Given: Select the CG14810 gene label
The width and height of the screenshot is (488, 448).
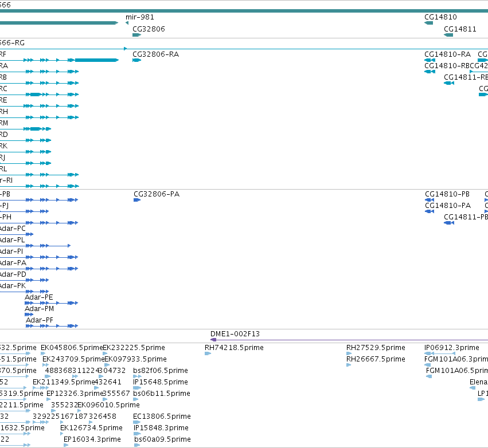Looking at the screenshot, I should (x=440, y=17).
